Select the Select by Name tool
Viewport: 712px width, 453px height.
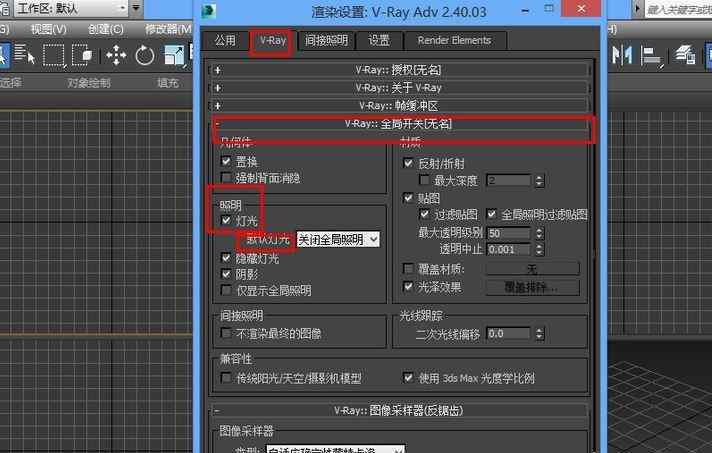tap(25, 55)
